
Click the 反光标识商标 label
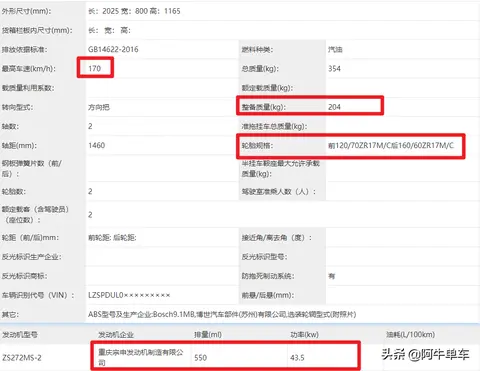pyautogui.click(x=24, y=276)
